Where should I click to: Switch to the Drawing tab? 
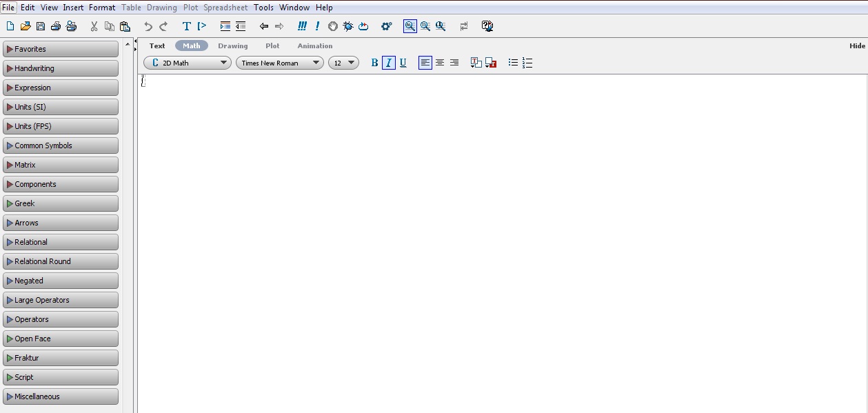[x=232, y=46]
